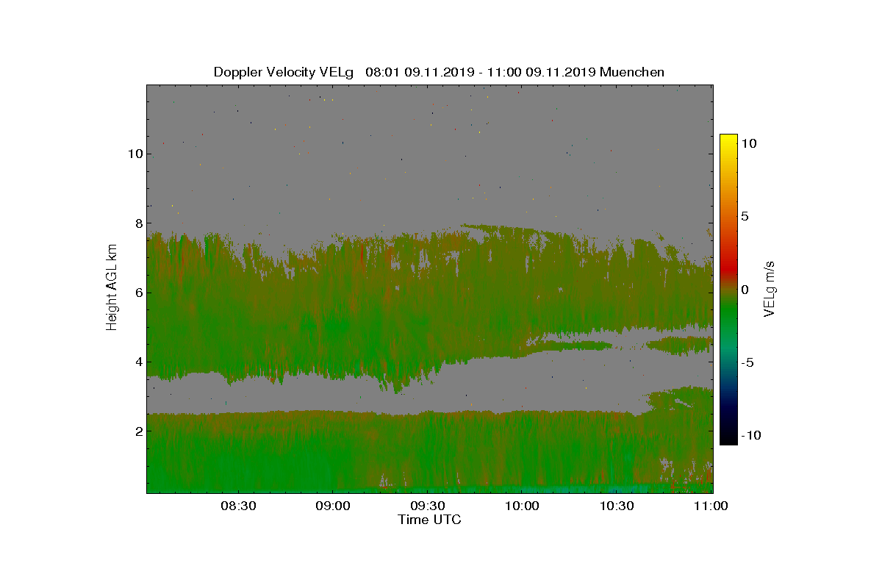Viewport: 882px width, 588px height.
Task: Click the plot title 'Doppler Velocity VELg'
Action: 283,72
